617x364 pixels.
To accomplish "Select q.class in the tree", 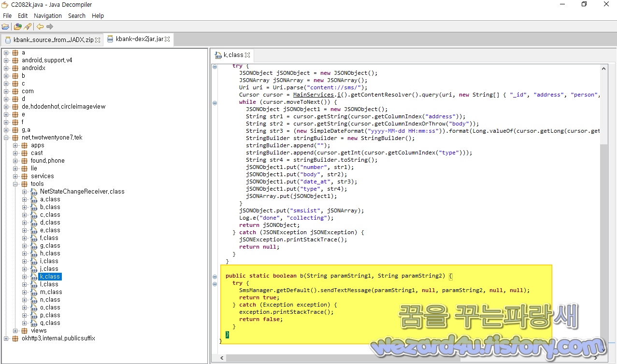I will click(50, 323).
